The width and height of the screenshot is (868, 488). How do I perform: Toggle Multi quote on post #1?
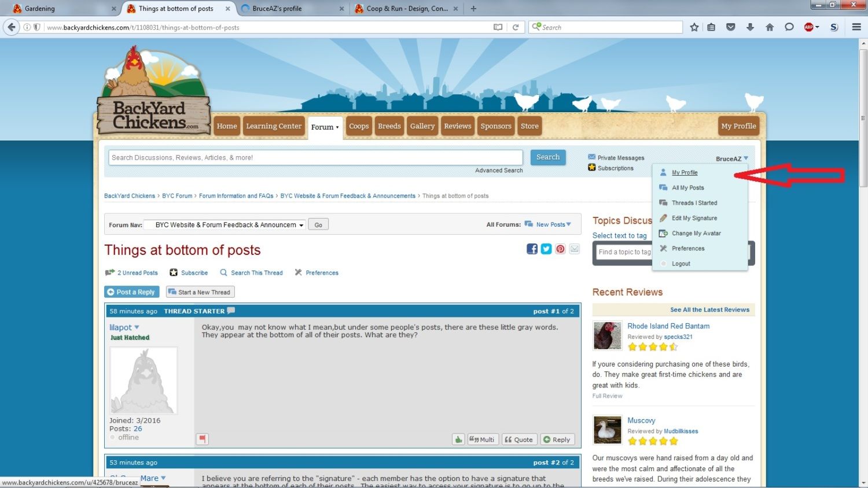pos(482,439)
